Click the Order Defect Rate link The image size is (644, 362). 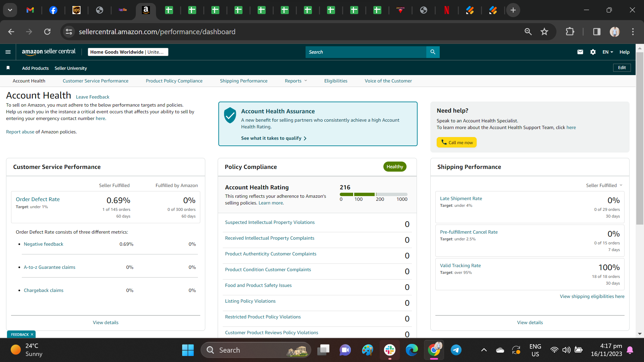tap(38, 199)
